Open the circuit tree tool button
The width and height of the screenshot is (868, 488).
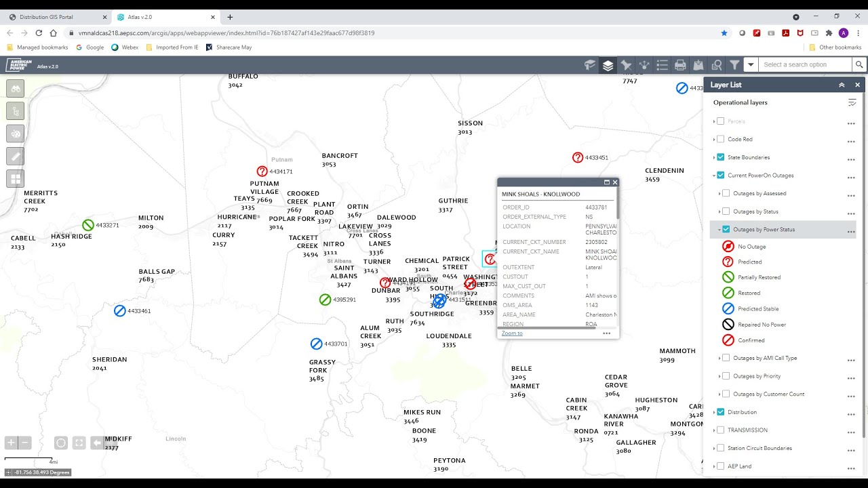[16, 110]
